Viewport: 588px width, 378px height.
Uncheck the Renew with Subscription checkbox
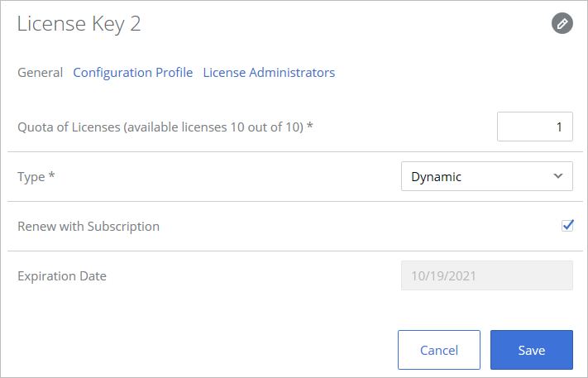[x=567, y=226]
